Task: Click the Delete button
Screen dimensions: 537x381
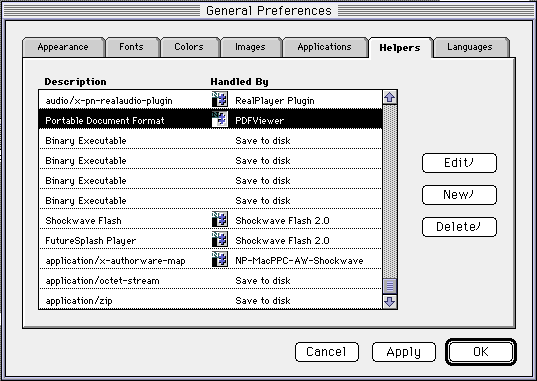Action: point(459,226)
